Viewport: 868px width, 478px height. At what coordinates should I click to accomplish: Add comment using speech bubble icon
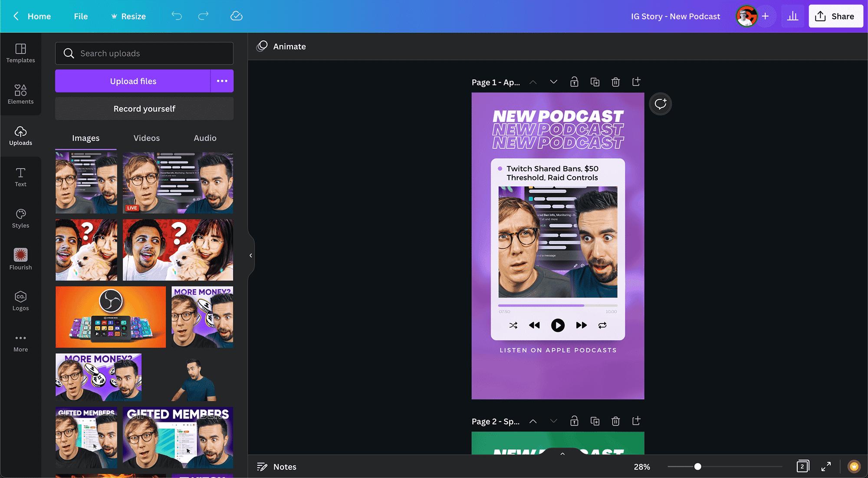point(660,104)
